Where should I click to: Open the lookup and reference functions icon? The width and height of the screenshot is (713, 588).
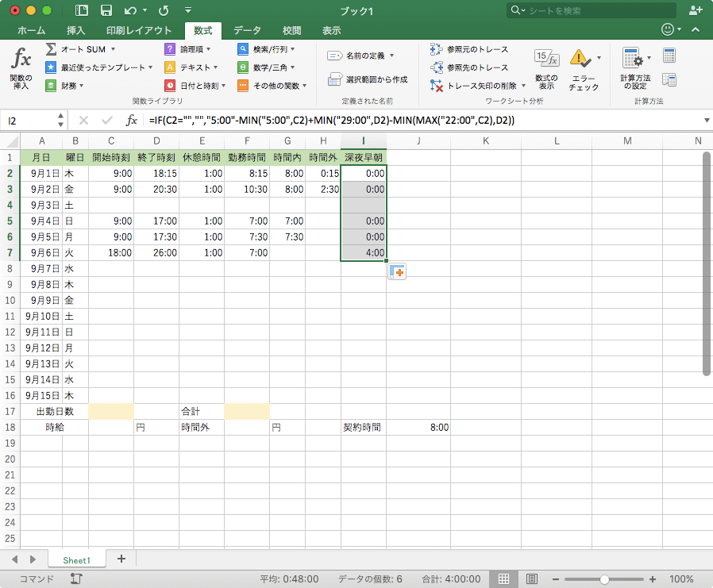coord(243,49)
